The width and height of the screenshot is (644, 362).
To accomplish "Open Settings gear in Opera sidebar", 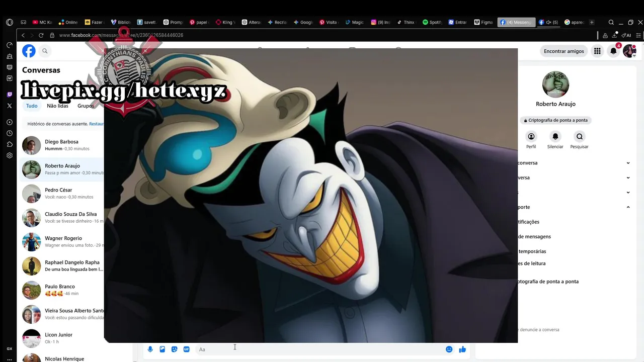I will click(10, 155).
